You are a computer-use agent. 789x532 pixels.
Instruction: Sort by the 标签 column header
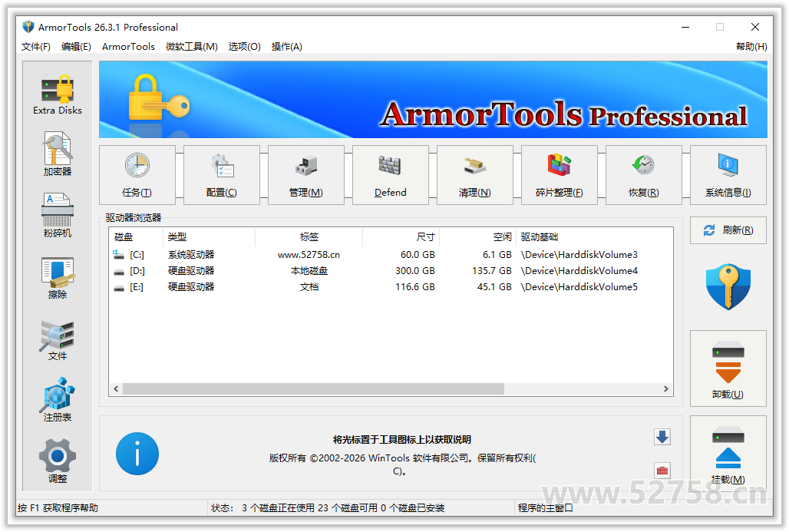click(309, 236)
